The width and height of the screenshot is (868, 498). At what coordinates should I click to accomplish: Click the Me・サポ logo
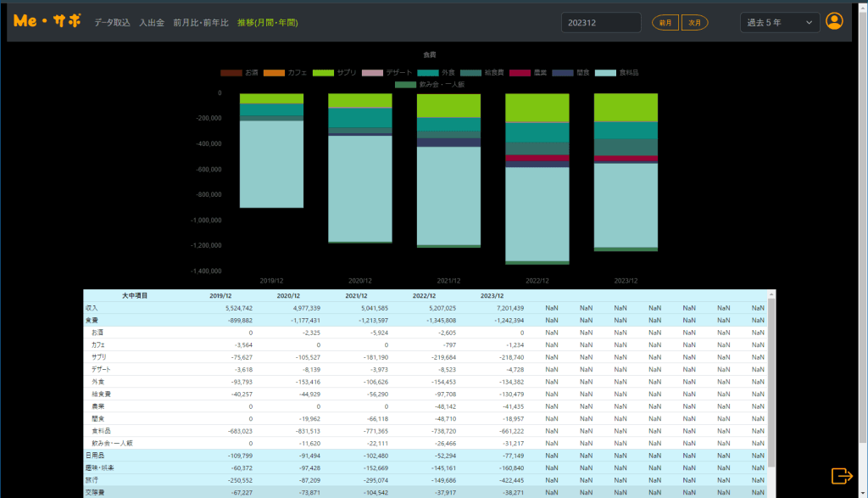(47, 22)
